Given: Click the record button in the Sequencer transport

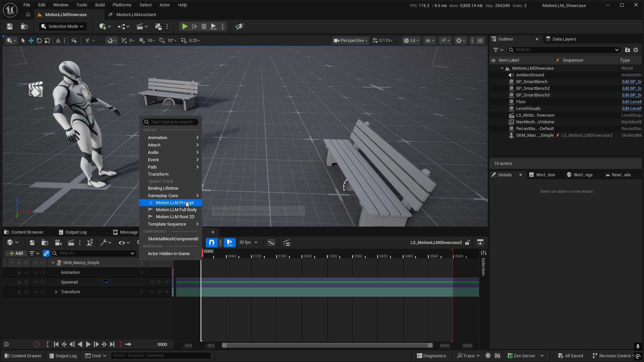Looking at the screenshot, I should coord(37,344).
